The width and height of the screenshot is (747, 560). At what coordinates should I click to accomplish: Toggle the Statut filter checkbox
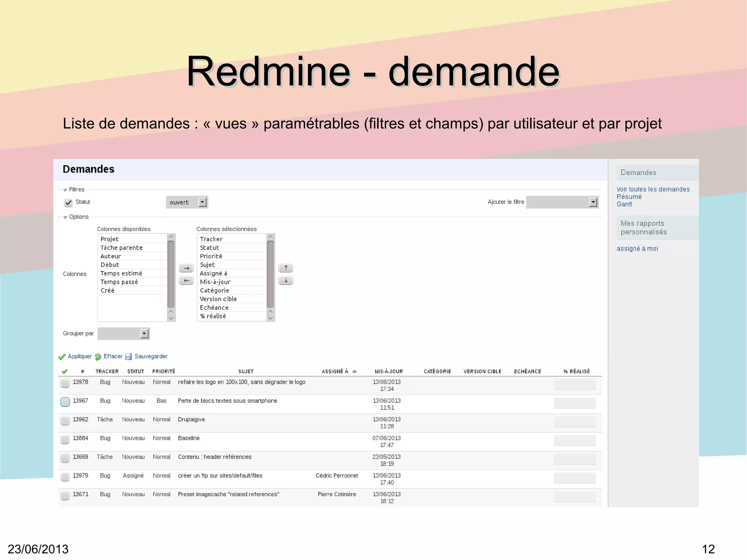68,202
